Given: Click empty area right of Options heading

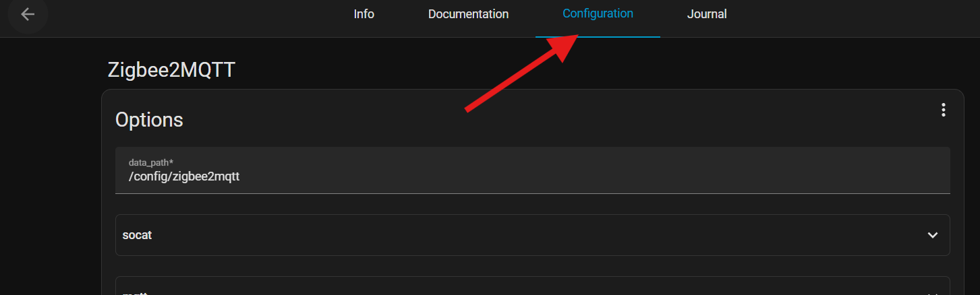Looking at the screenshot, I should point(540,119).
